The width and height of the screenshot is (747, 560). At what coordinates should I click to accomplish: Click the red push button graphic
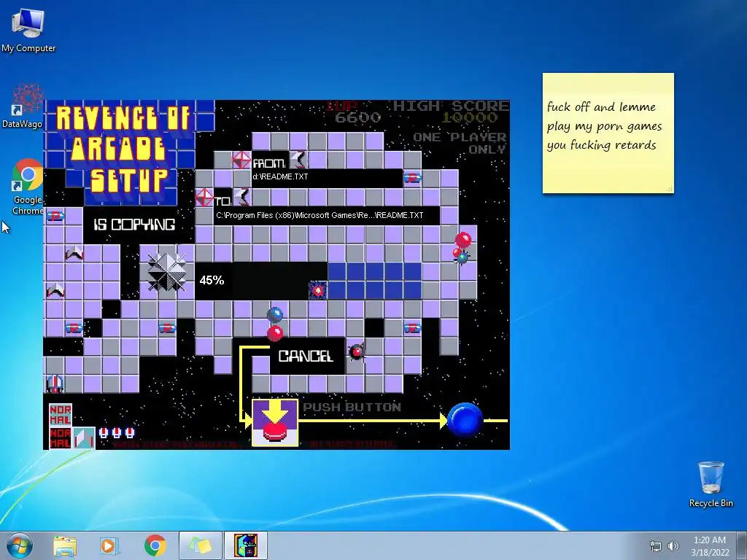[x=275, y=423]
